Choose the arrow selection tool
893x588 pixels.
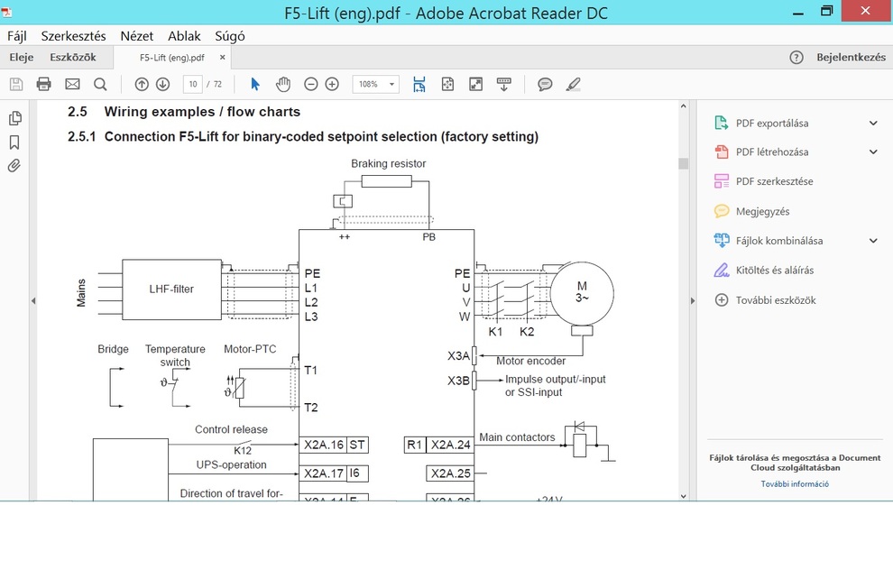point(255,84)
